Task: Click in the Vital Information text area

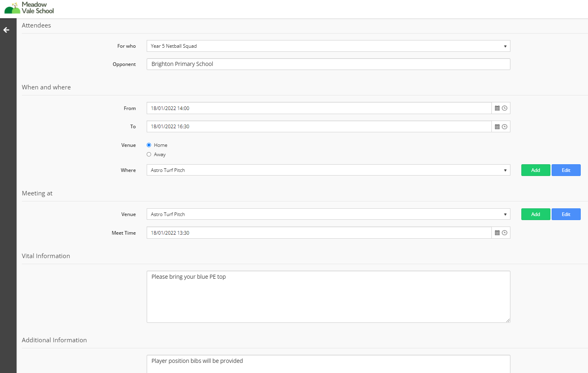Action: click(x=328, y=297)
